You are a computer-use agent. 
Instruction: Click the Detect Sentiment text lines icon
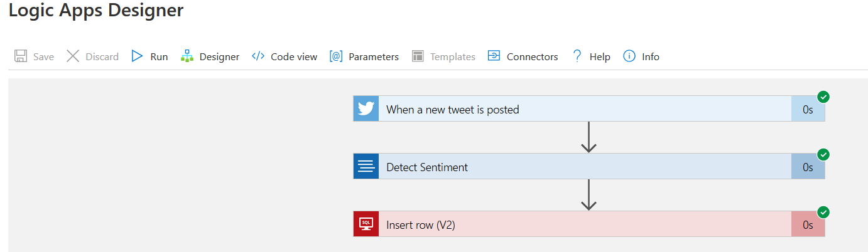coord(366,167)
